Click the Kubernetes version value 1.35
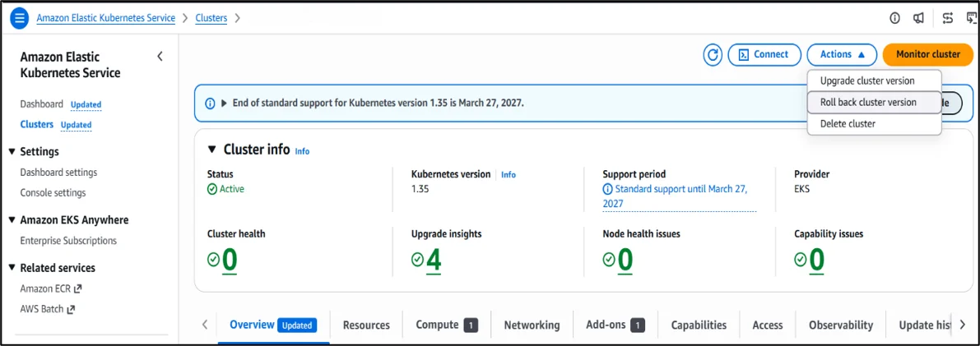Viewport: 980px width, 346px height. (x=420, y=188)
